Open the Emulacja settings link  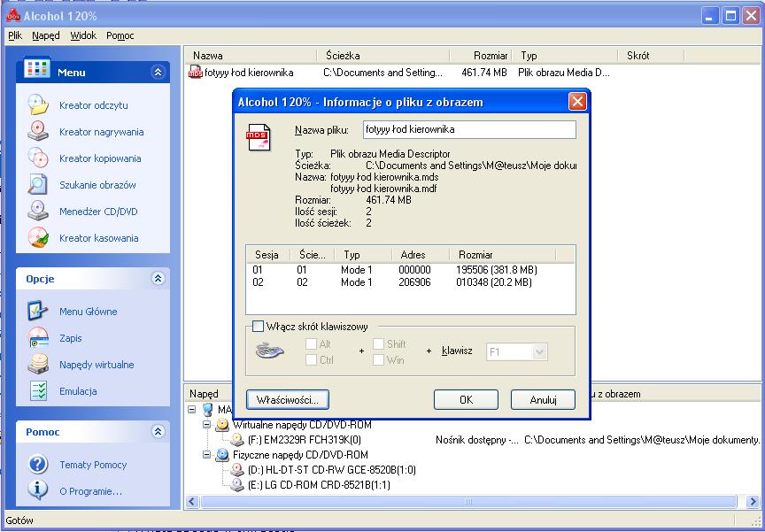[78, 391]
